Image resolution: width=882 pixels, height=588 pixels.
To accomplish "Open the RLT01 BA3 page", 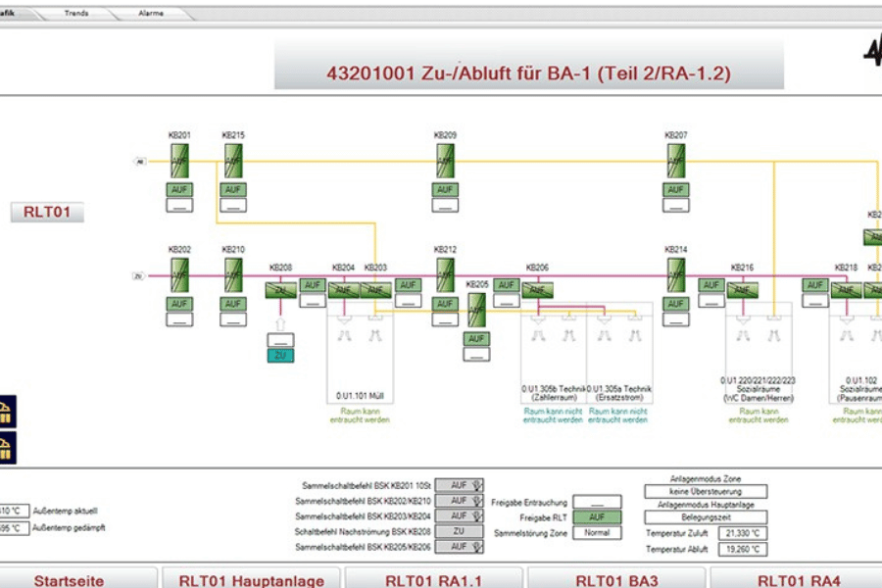I will click(616, 579).
